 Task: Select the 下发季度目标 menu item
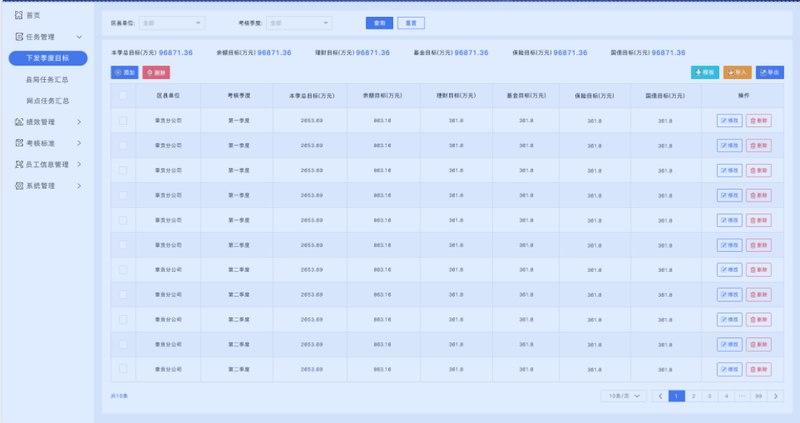48,58
